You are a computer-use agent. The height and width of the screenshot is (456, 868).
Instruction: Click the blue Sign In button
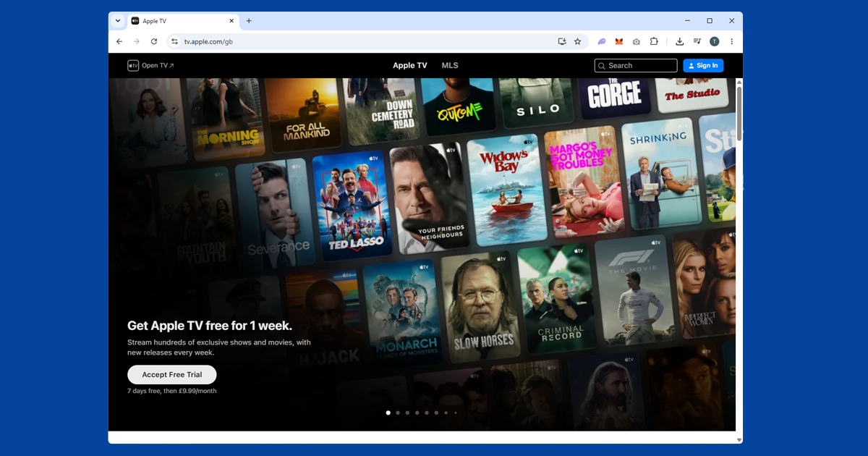click(x=703, y=66)
